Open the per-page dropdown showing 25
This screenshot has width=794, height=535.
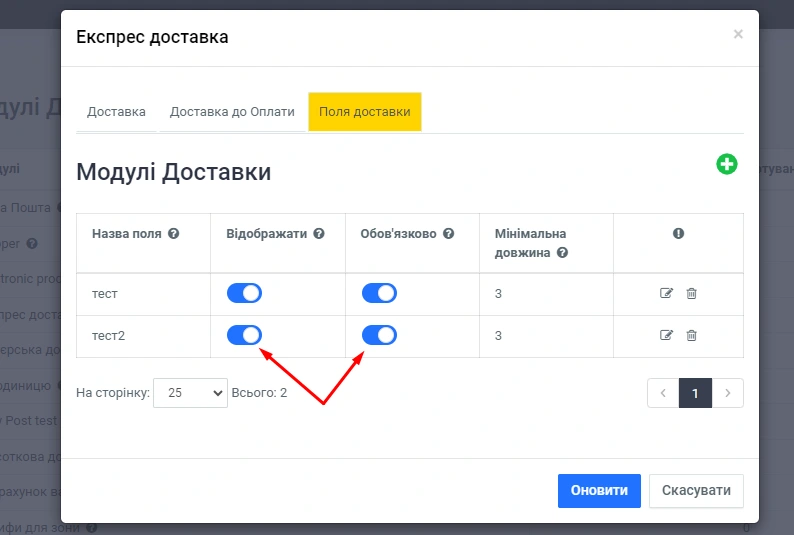pos(190,393)
